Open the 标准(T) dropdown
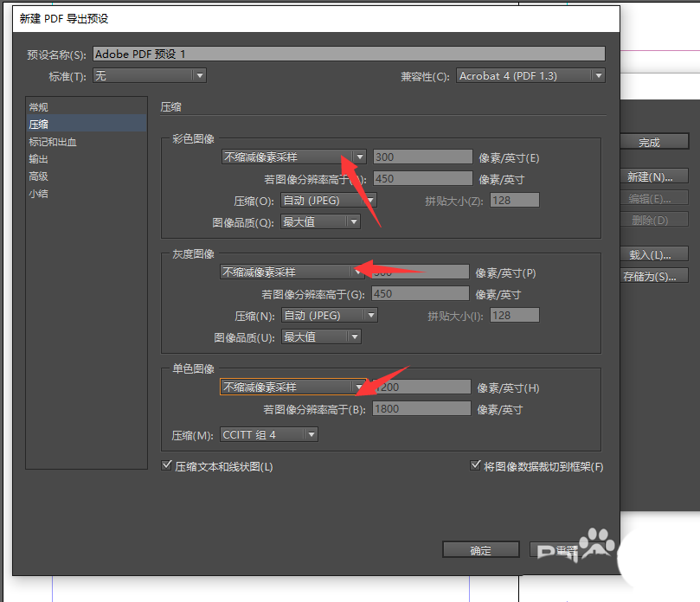 [149, 75]
